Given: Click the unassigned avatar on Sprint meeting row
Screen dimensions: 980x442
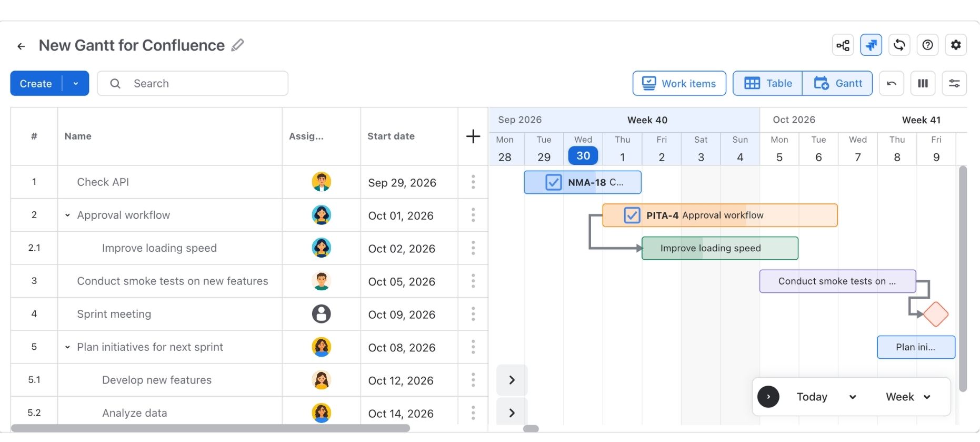Looking at the screenshot, I should (321, 314).
